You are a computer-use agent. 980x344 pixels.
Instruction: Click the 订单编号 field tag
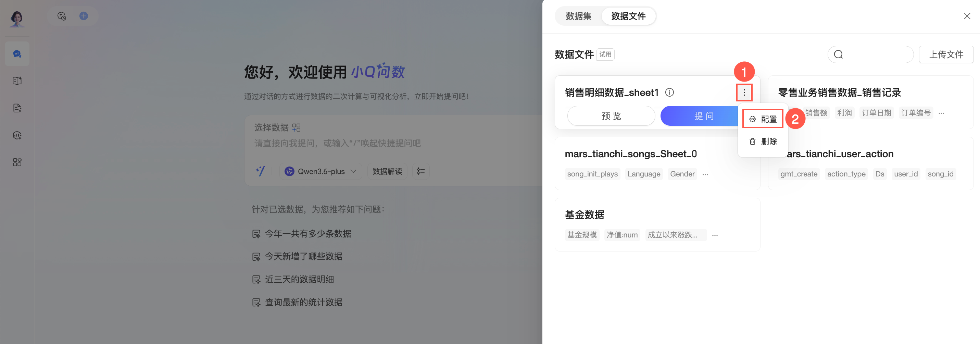tap(916, 113)
